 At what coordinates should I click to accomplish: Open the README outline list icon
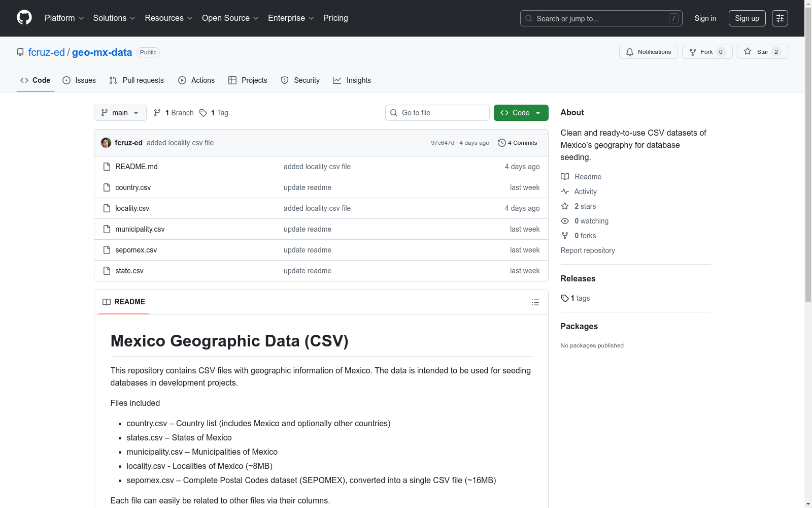[535, 302]
